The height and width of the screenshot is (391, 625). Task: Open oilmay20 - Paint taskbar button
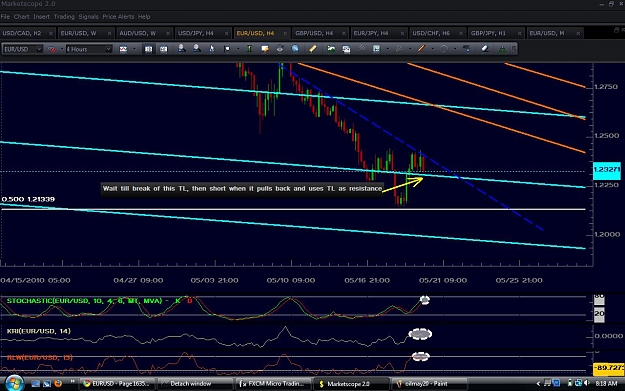pos(428,383)
